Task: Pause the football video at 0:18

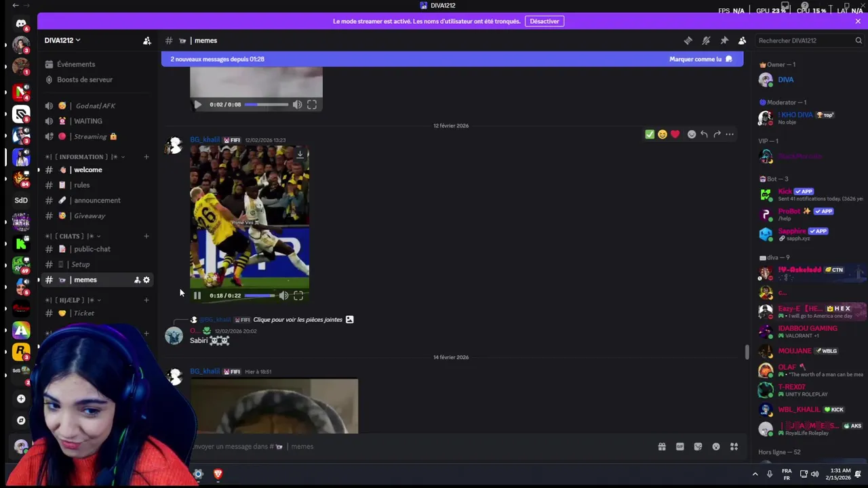Action: pyautogui.click(x=197, y=296)
